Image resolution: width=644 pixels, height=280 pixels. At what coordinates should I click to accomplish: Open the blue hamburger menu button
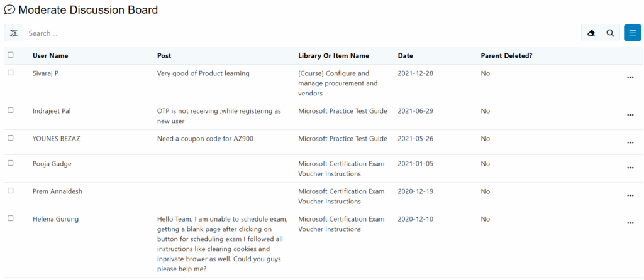632,33
